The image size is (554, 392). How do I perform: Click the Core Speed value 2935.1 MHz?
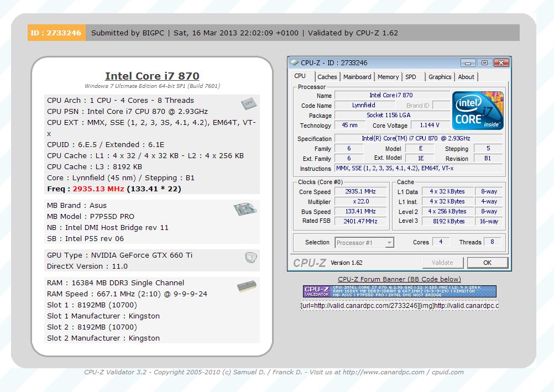[x=360, y=191]
